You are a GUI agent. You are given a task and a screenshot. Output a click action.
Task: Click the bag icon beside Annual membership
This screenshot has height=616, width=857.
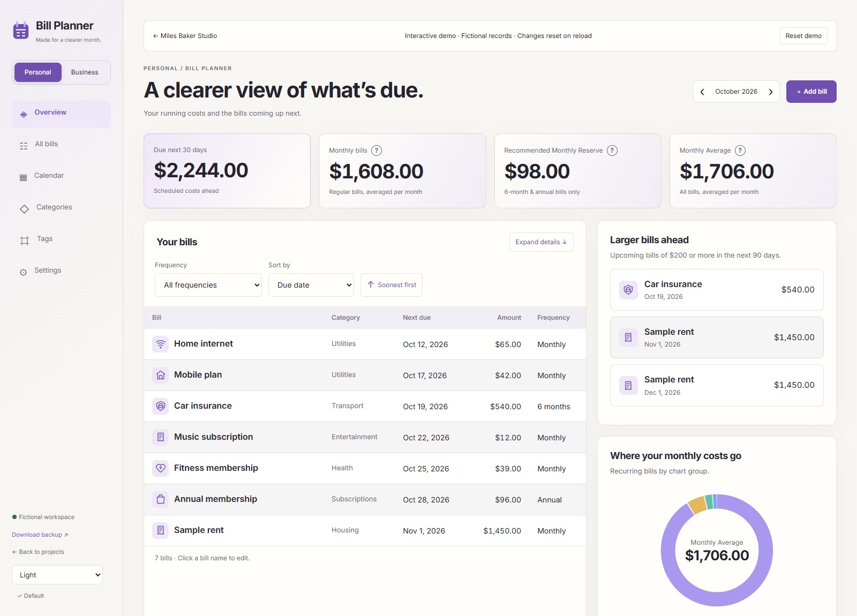pos(161,499)
